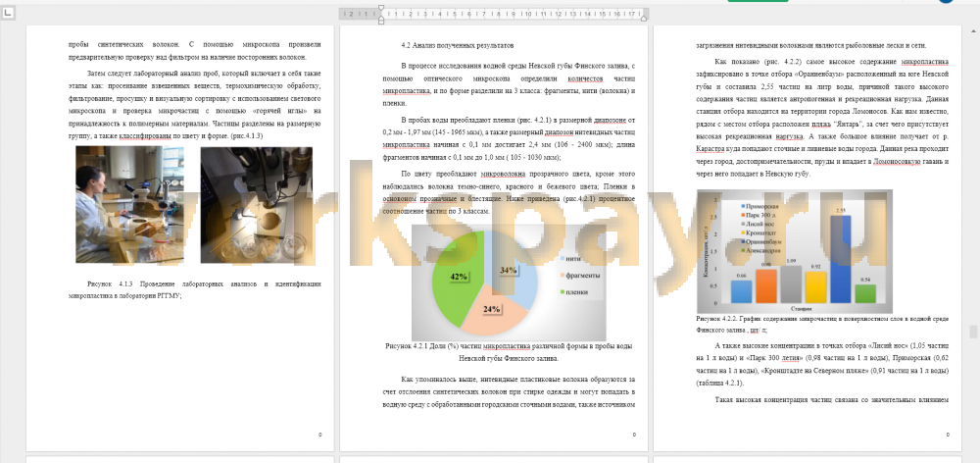Click paragraph starting 'Как упоминалось выше'
980x463 pixels.
pyautogui.click(x=508, y=392)
